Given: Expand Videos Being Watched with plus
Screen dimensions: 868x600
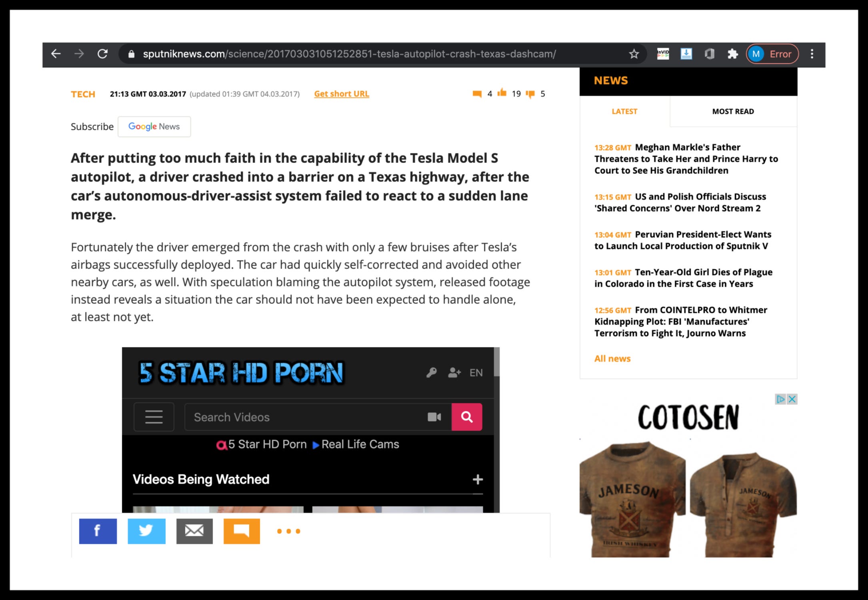Looking at the screenshot, I should (478, 480).
